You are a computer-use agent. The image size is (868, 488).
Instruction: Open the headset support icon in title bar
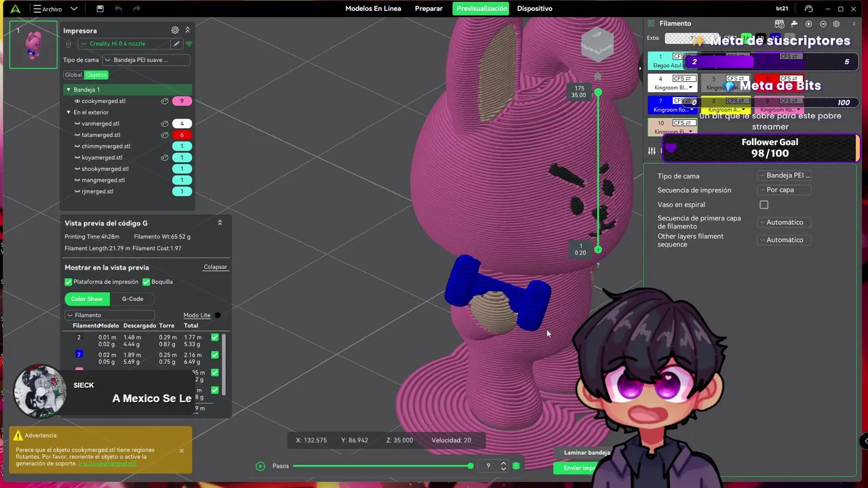point(808,9)
